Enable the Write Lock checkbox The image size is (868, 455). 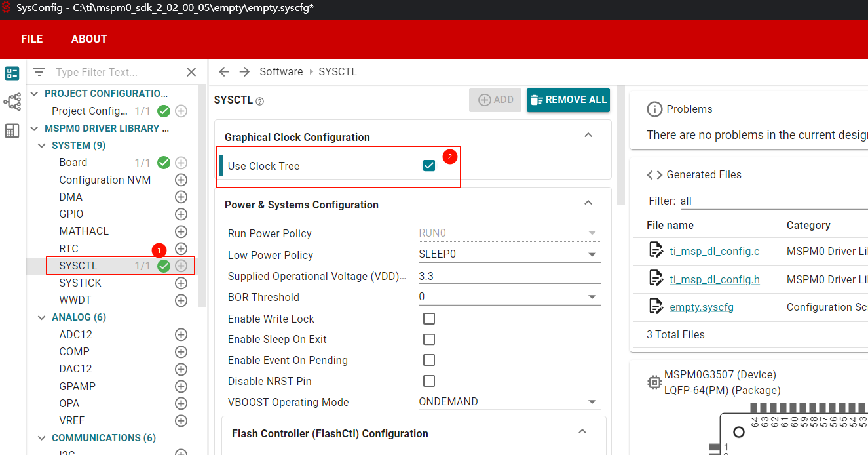[429, 319]
